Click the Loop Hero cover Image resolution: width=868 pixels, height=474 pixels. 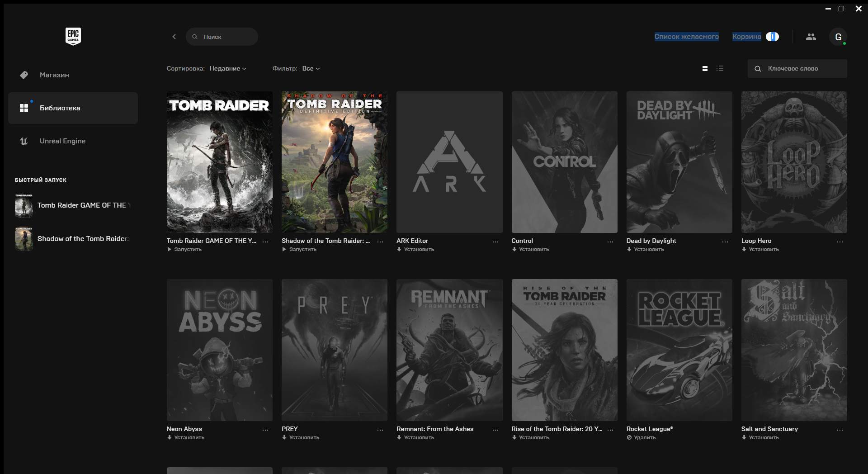click(794, 162)
